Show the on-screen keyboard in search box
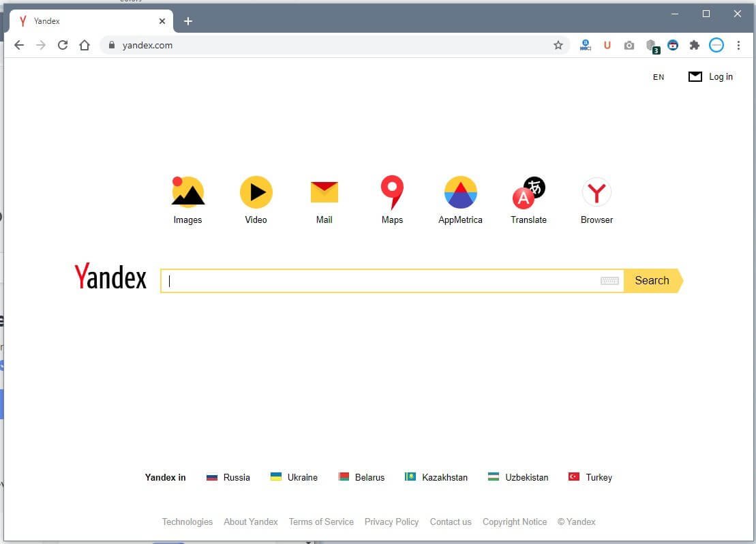 (x=609, y=281)
